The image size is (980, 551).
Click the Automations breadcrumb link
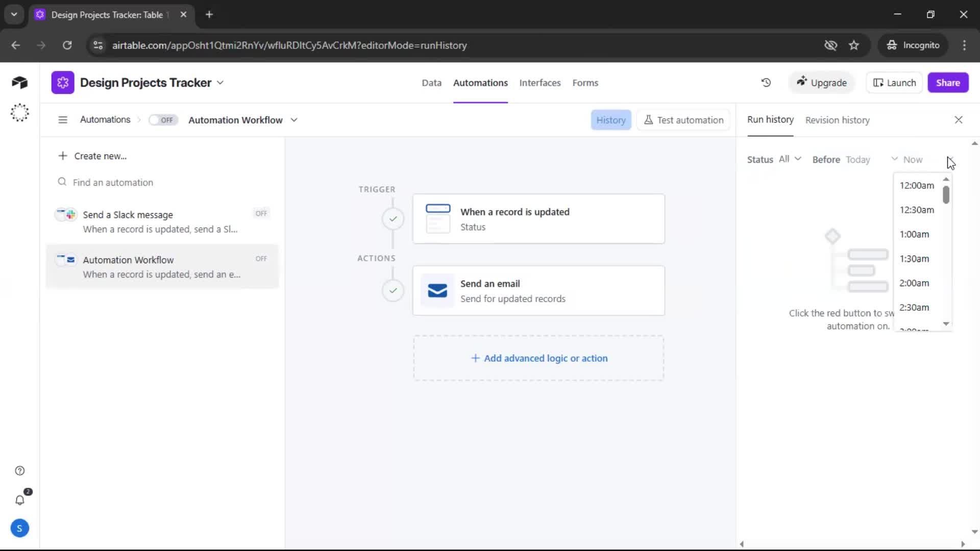[105, 119]
